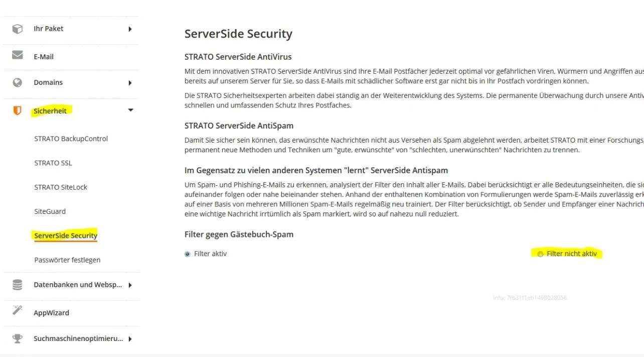Click the Datenbanken database stack icon

(x=18, y=285)
